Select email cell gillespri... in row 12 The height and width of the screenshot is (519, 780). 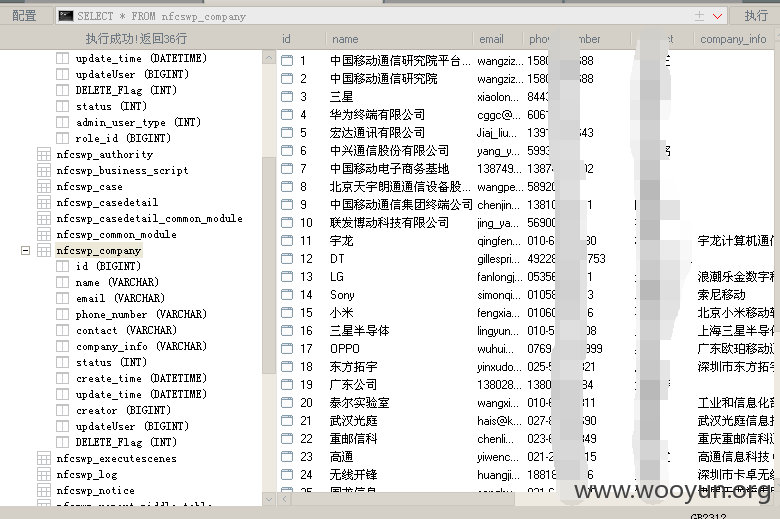(x=498, y=259)
